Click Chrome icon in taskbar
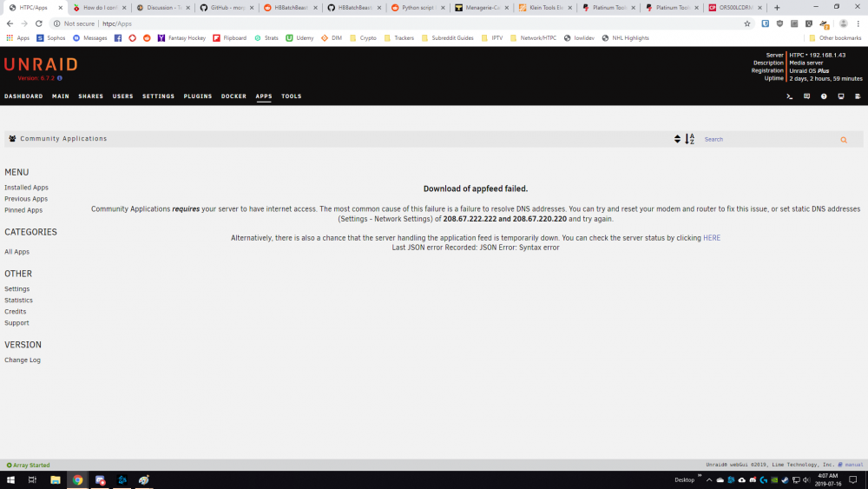Viewport: 868px width, 489px height. [x=77, y=479]
